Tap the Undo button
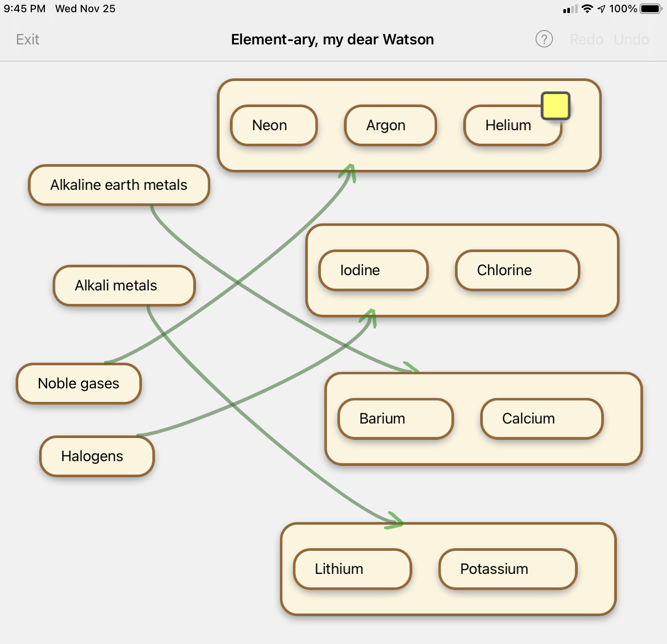This screenshot has width=667, height=644. coord(631,40)
